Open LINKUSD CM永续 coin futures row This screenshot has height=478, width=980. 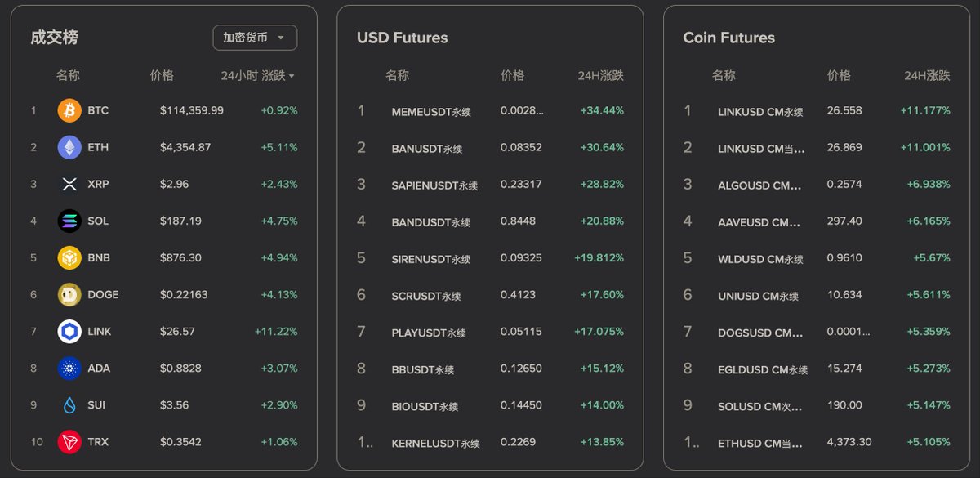click(817, 110)
